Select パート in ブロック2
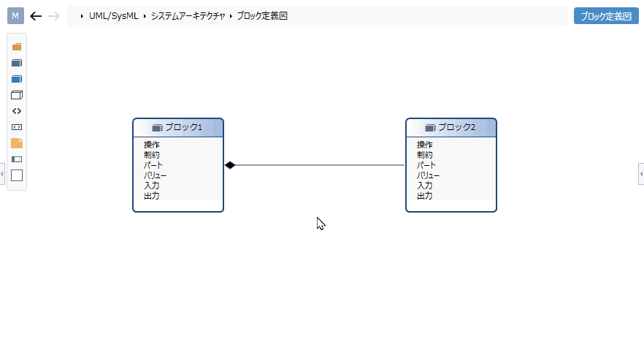The width and height of the screenshot is (644, 347). (426, 165)
